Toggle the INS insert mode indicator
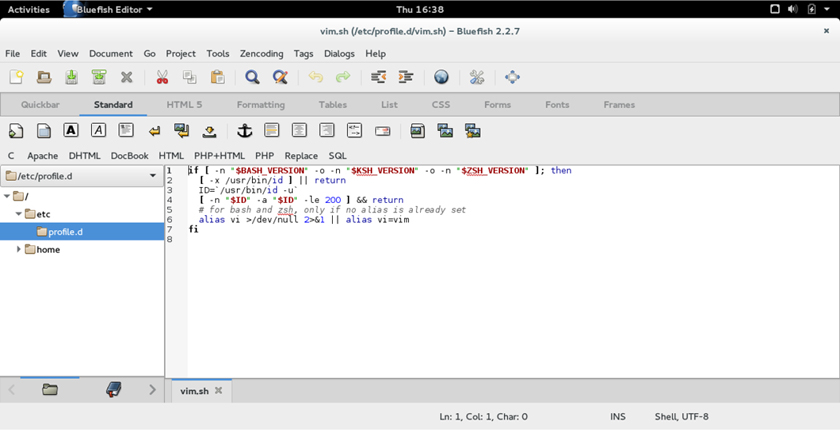 pyautogui.click(x=618, y=416)
